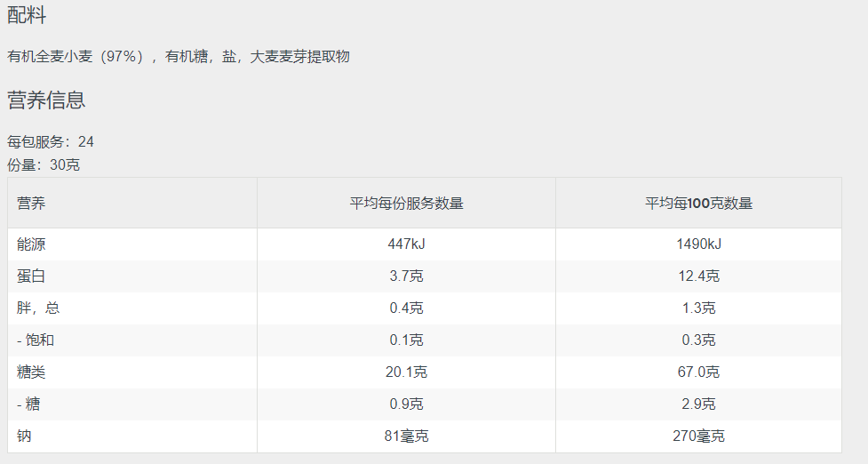868x464 pixels.
Task: Click the 2.9克 sugar value
Action: [698, 404]
